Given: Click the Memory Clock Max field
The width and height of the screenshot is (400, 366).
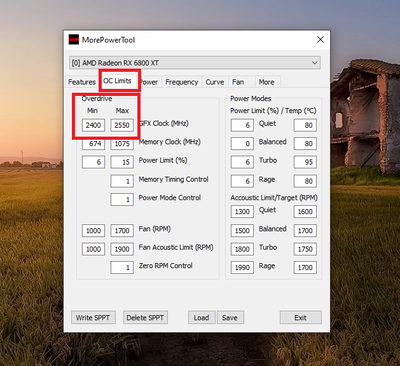Looking at the screenshot, I should click(x=122, y=144).
